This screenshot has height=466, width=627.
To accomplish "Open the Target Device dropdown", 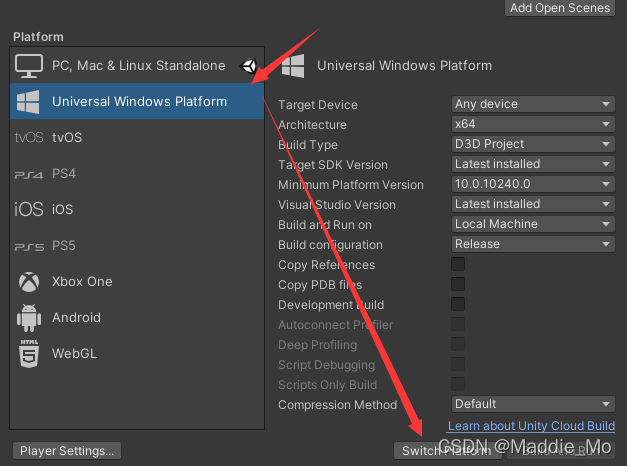I will 533,104.
